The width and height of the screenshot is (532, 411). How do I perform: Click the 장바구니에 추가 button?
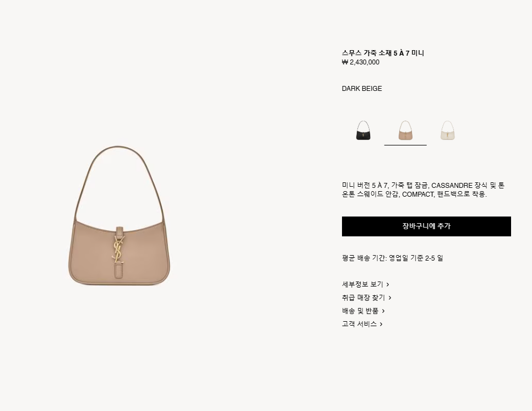coord(426,226)
